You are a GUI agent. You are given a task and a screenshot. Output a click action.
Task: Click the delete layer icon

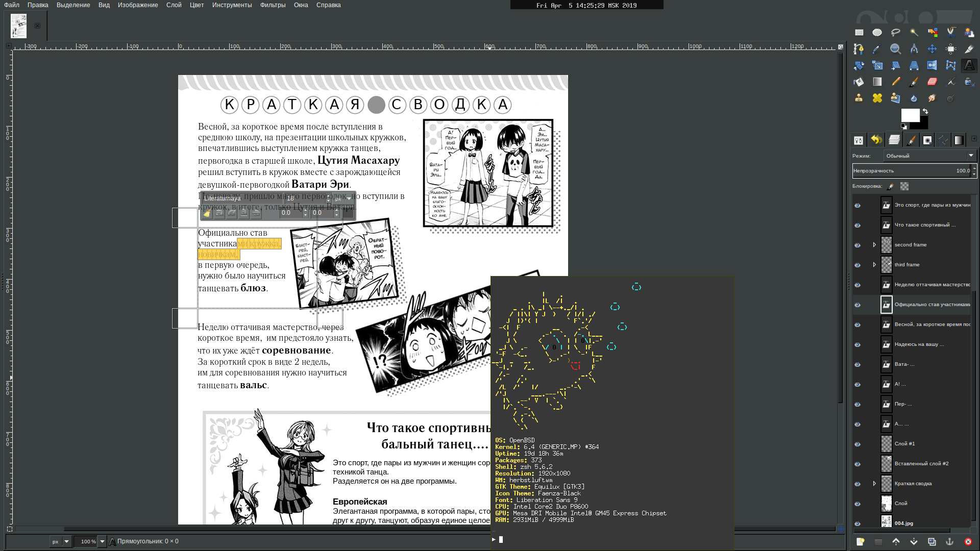pos(968,542)
